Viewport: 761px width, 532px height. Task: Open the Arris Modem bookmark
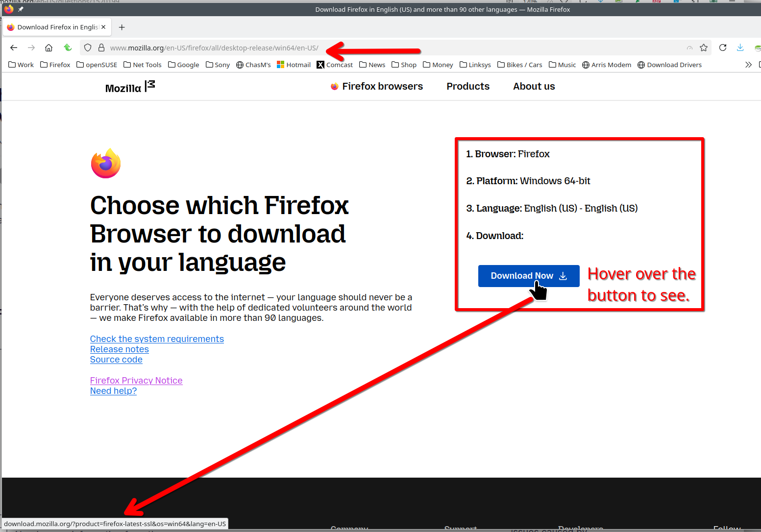click(607, 65)
